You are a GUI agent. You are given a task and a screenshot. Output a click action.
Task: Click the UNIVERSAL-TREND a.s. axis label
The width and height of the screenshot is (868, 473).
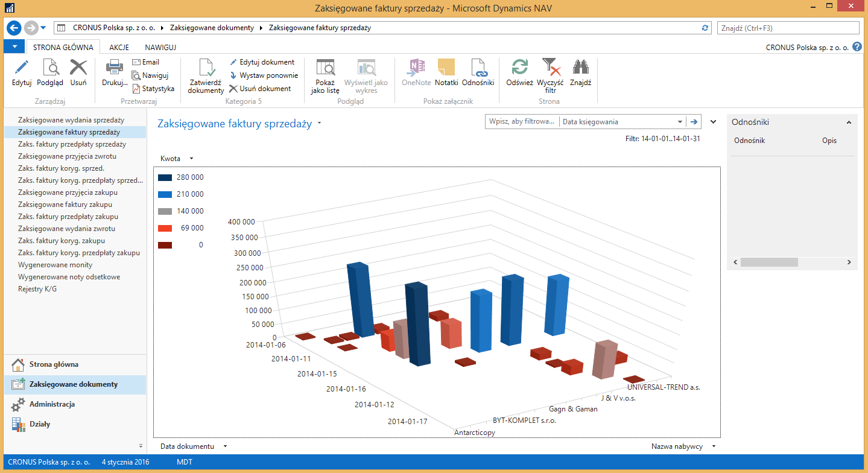pos(664,387)
